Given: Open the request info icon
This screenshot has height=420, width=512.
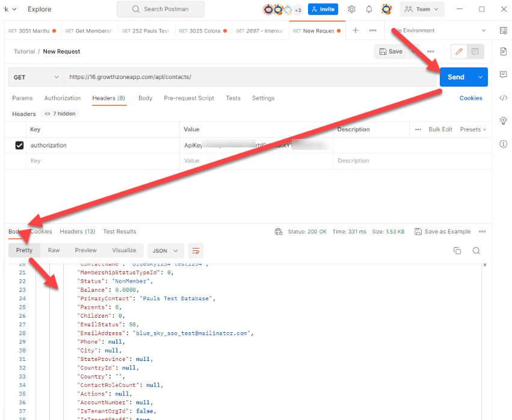Looking at the screenshot, I should coord(503,144).
